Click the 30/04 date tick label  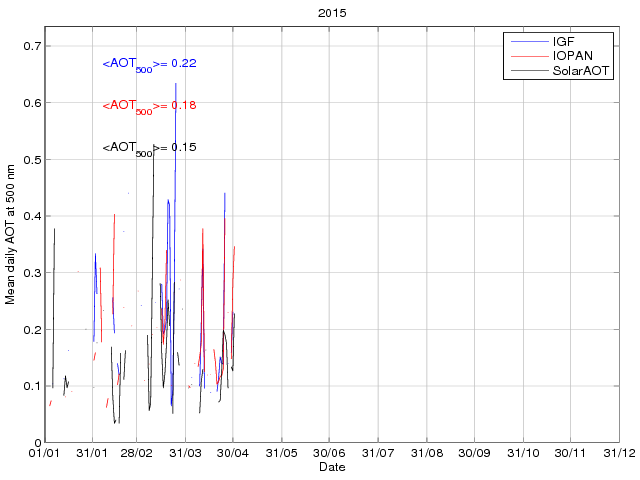click(x=233, y=454)
